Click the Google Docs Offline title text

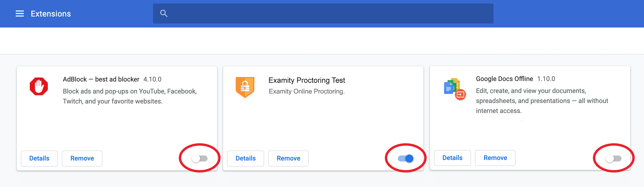pos(504,79)
